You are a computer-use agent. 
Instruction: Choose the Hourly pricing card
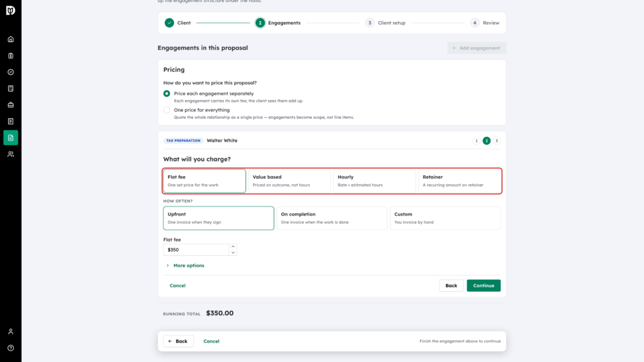(375, 181)
